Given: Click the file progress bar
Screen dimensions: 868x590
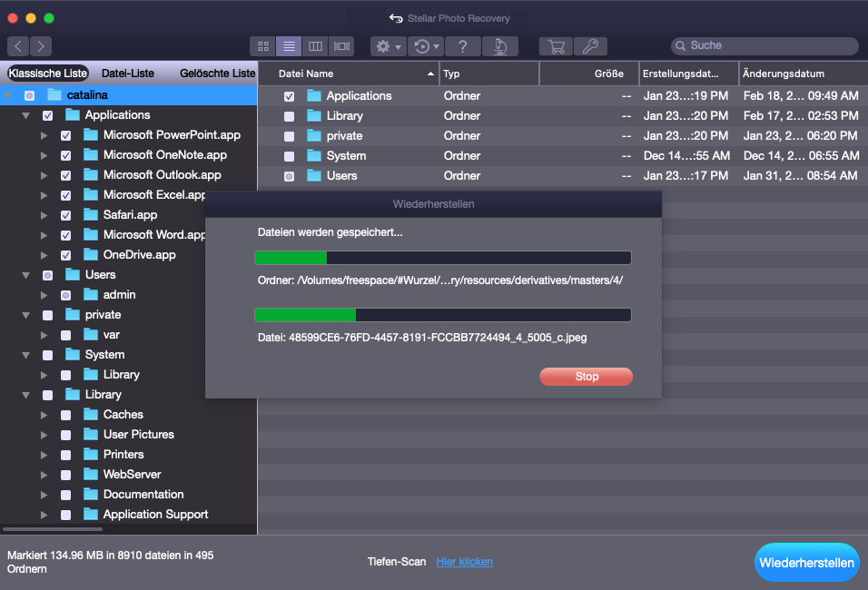Looking at the screenshot, I should coord(443,315).
